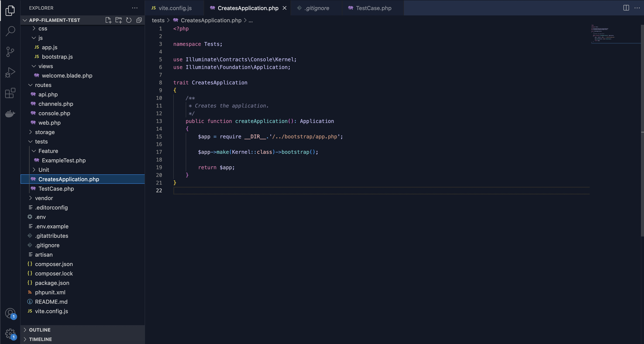
Task: Expand the OUTLINE section
Action: [x=40, y=330]
